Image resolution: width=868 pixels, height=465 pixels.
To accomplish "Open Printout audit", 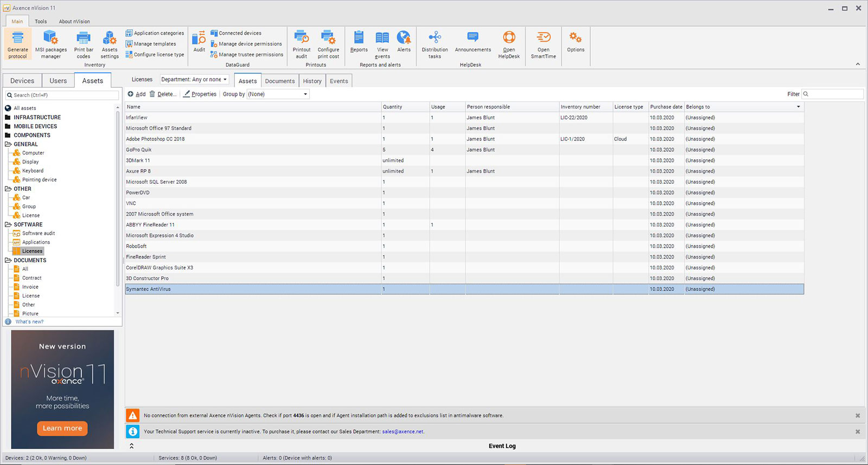I will click(x=302, y=38).
